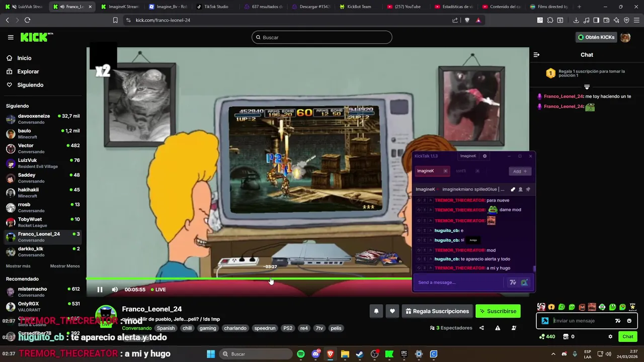Click 7TV emote icon in Kick chat input

point(618,321)
